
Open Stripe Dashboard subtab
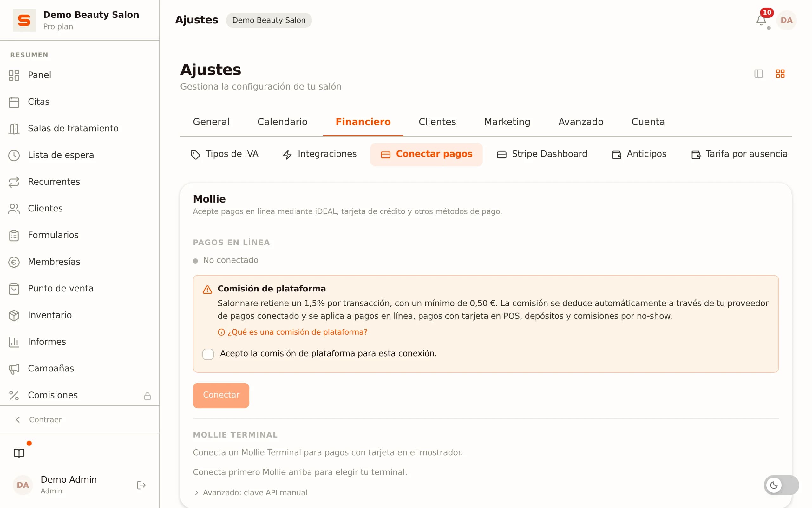[x=542, y=154]
